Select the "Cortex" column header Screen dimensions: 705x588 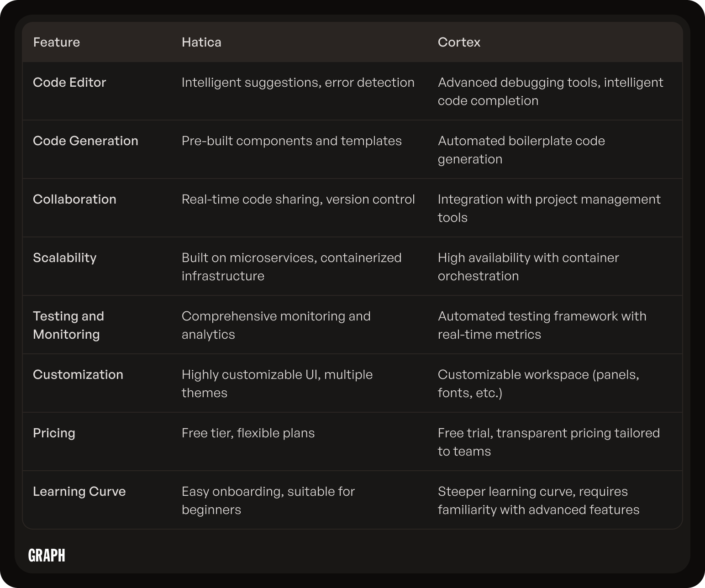tap(459, 42)
